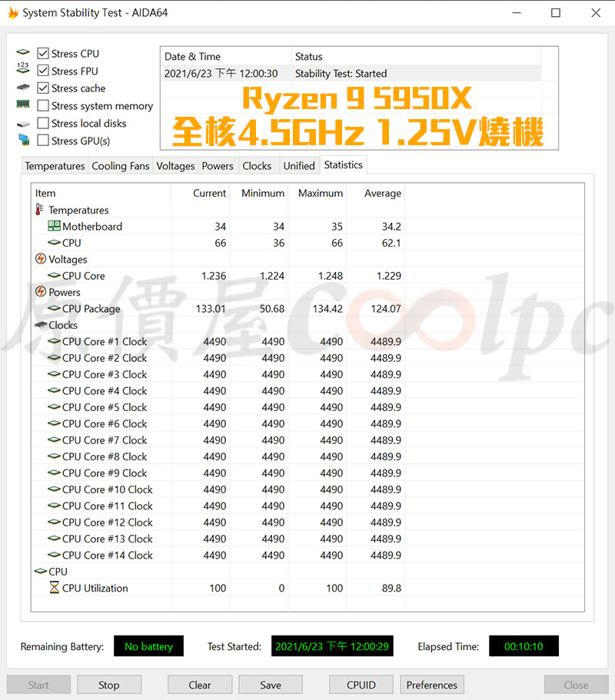Click the Maximum column header
Image resolution: width=615 pixels, height=700 pixels.
(x=317, y=193)
